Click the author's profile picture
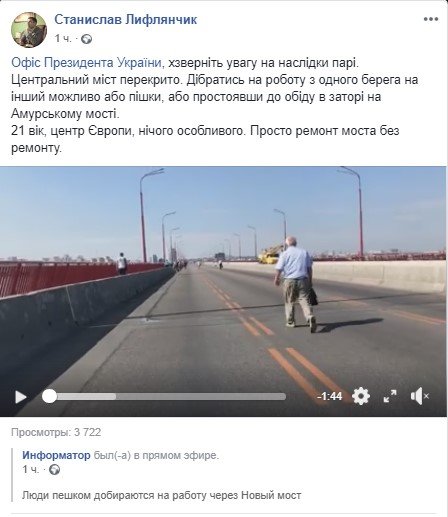The image size is (448, 517). 29,30
